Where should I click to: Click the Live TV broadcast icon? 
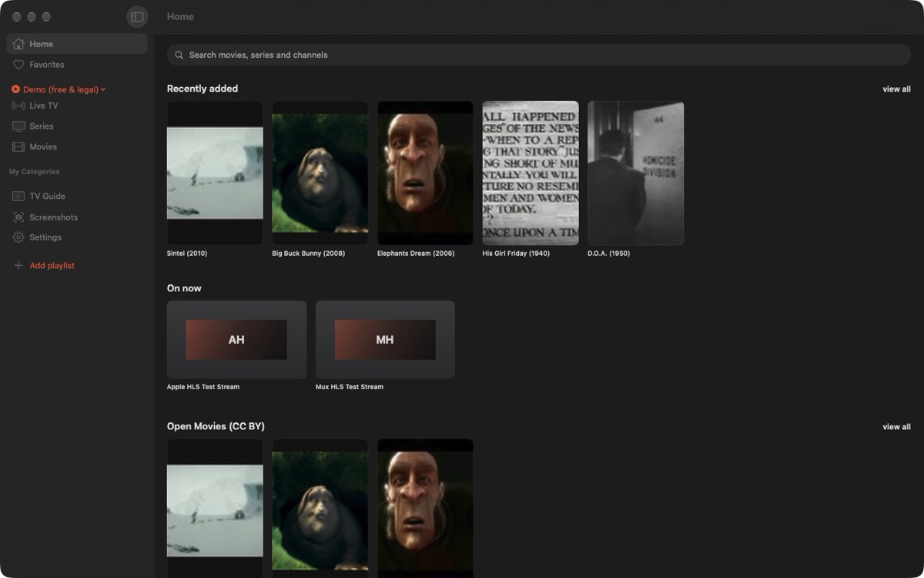[18, 106]
